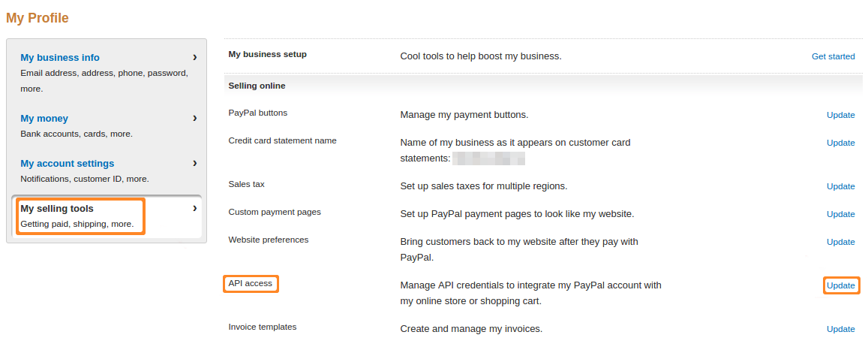This screenshot has width=868, height=344.
Task: Select My selling tools section
Action: 57,209
